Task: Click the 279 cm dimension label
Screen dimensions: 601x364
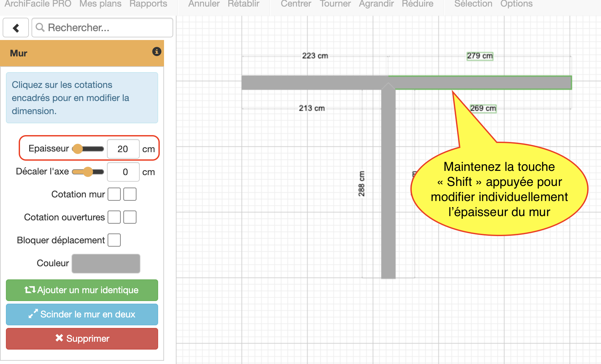Action: click(480, 56)
